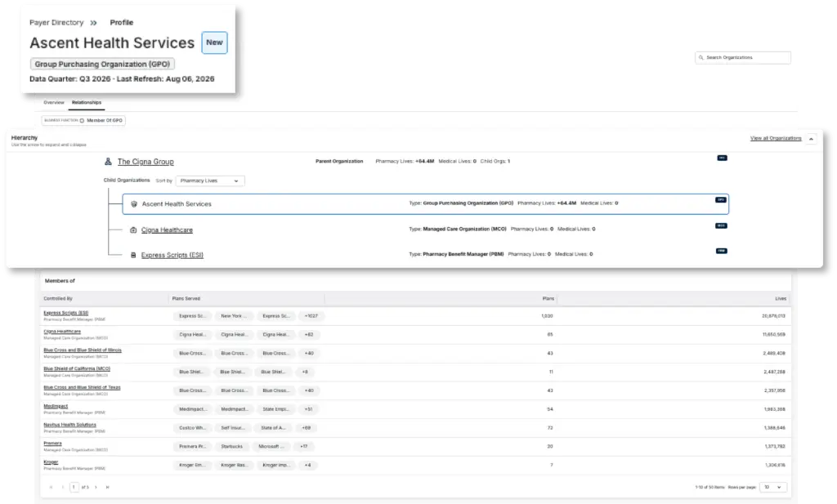The height and width of the screenshot is (504, 837).
Task: Click the Ascent Health Services row icon
Action: click(x=134, y=203)
